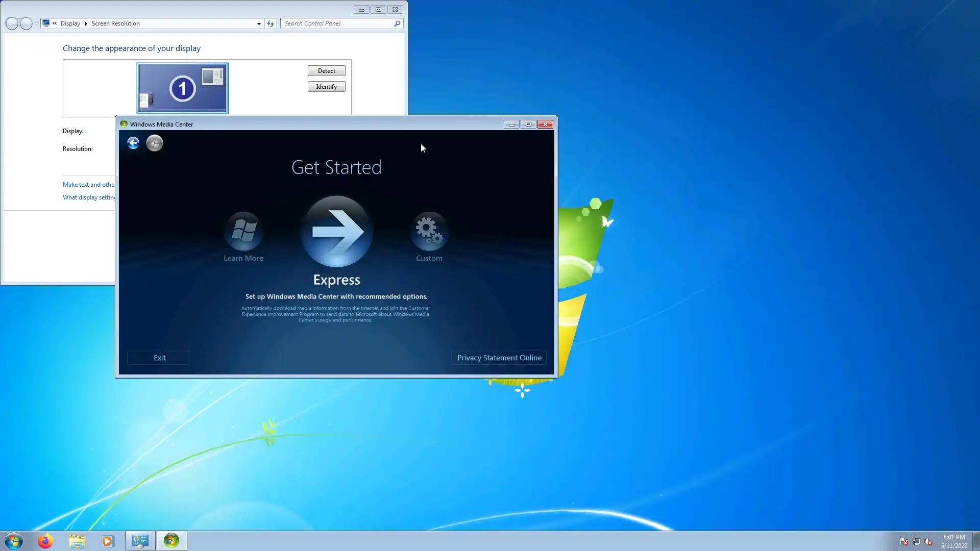This screenshot has width=980, height=551.
Task: Open Privacy Statement Online
Action: [499, 358]
